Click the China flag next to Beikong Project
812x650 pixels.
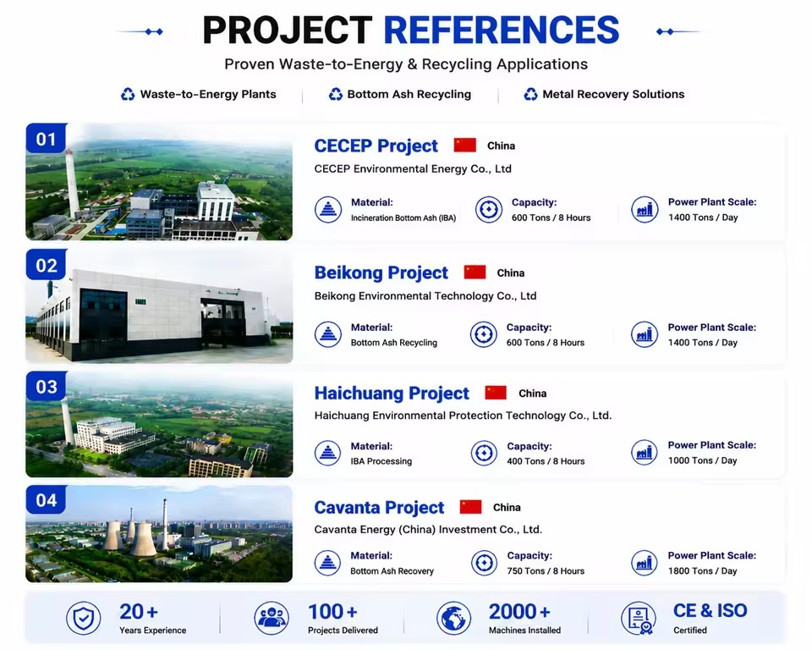click(x=475, y=273)
